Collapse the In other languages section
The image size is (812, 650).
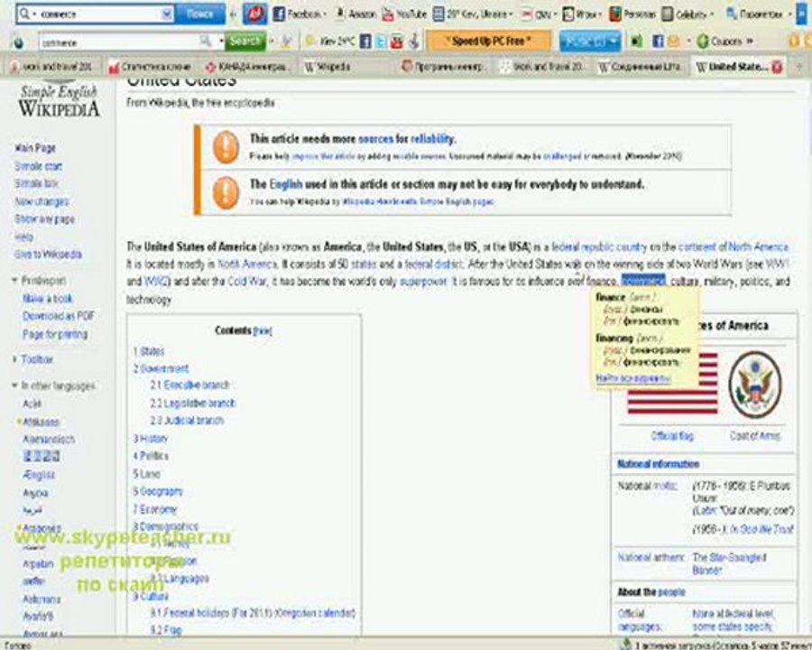(x=54, y=385)
